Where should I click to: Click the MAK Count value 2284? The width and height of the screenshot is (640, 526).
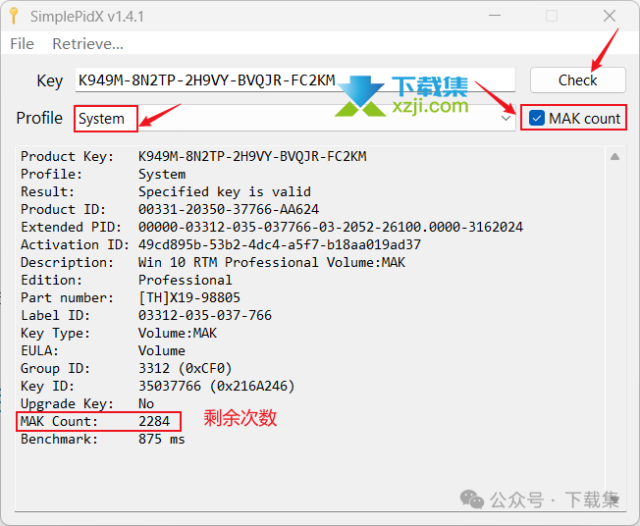[x=154, y=421]
